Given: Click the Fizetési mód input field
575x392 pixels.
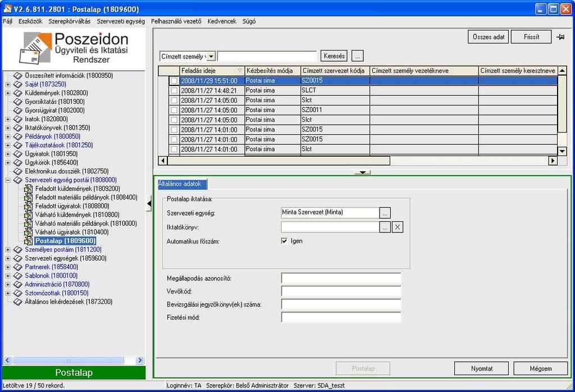Looking at the screenshot, I should click(x=341, y=317).
